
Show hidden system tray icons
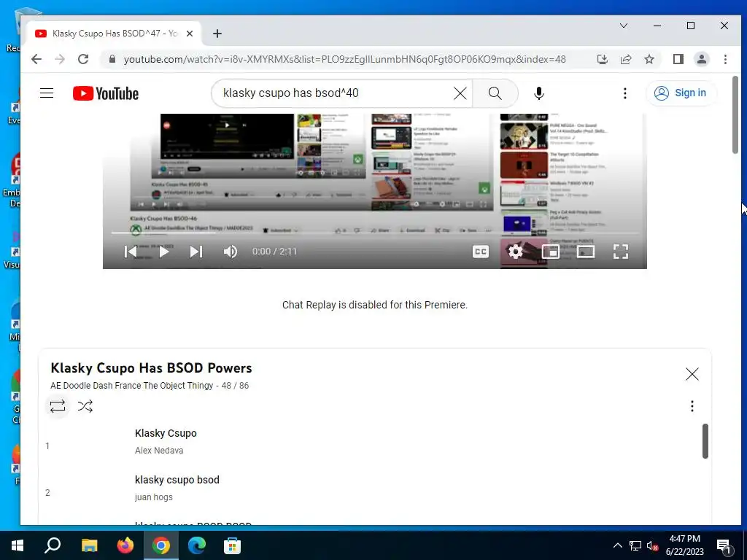coord(617,545)
